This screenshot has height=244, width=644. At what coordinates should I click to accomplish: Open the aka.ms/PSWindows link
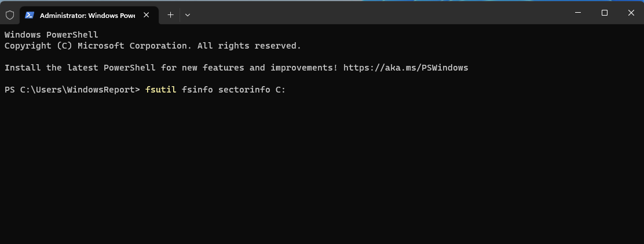(x=405, y=68)
